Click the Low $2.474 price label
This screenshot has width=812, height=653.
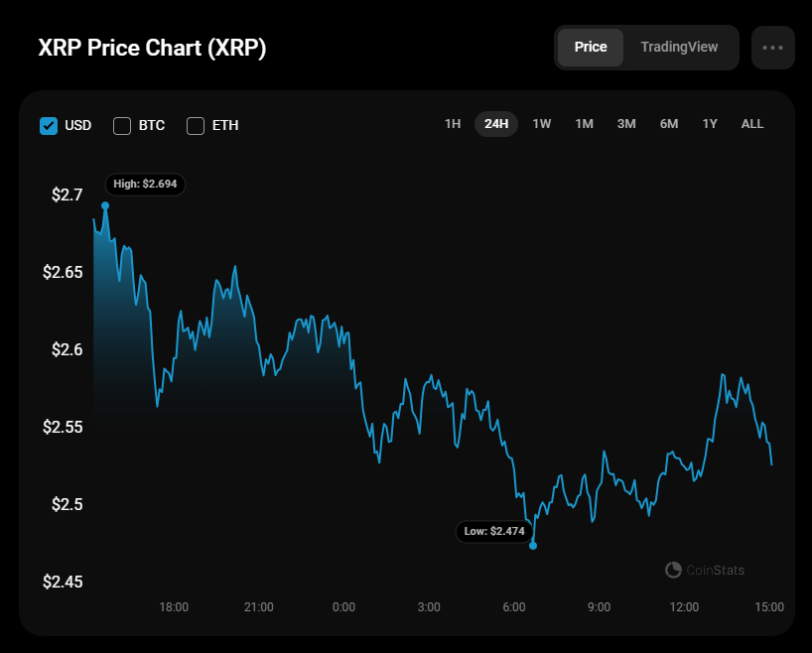[493, 531]
